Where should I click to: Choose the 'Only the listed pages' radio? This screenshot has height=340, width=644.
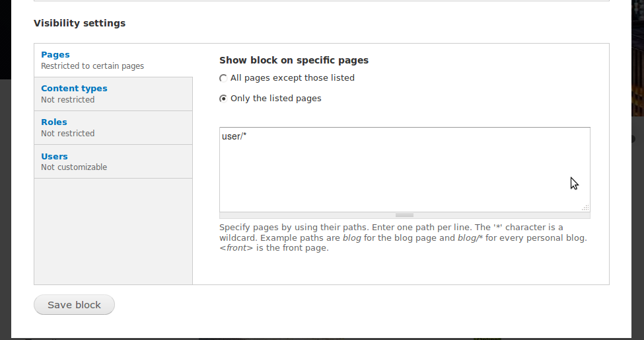pos(223,99)
